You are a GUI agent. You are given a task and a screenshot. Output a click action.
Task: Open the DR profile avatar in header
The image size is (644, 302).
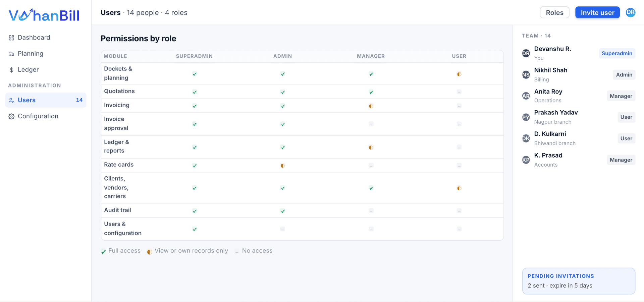pyautogui.click(x=631, y=12)
